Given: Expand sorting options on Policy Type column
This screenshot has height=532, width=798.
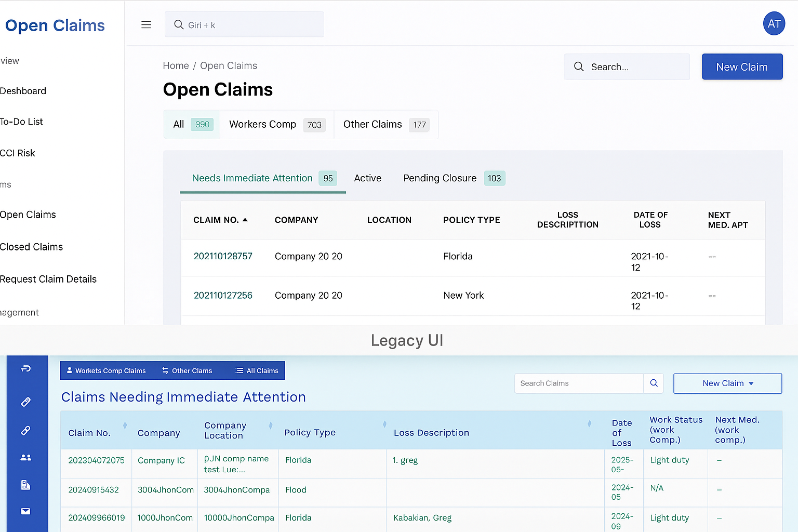Looking at the screenshot, I should [x=384, y=424].
